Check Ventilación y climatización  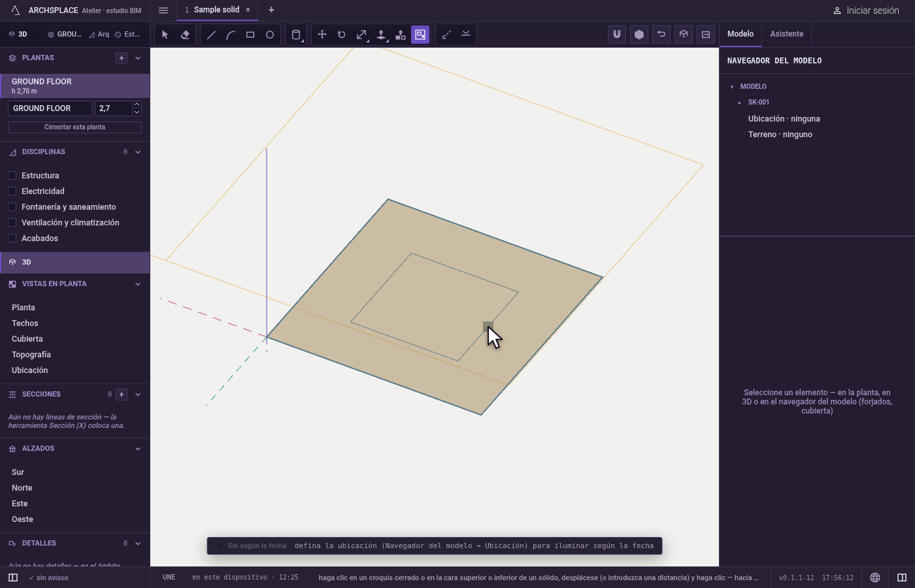click(x=12, y=223)
